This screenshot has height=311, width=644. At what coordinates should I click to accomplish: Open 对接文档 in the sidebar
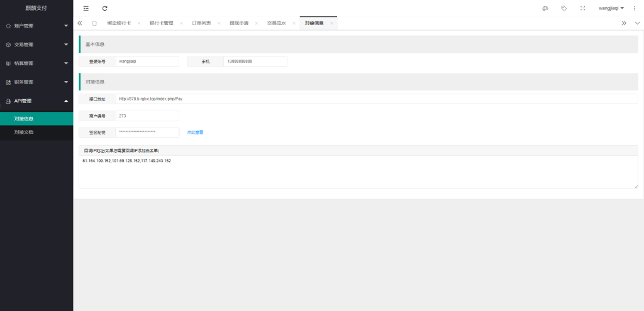[24, 133]
